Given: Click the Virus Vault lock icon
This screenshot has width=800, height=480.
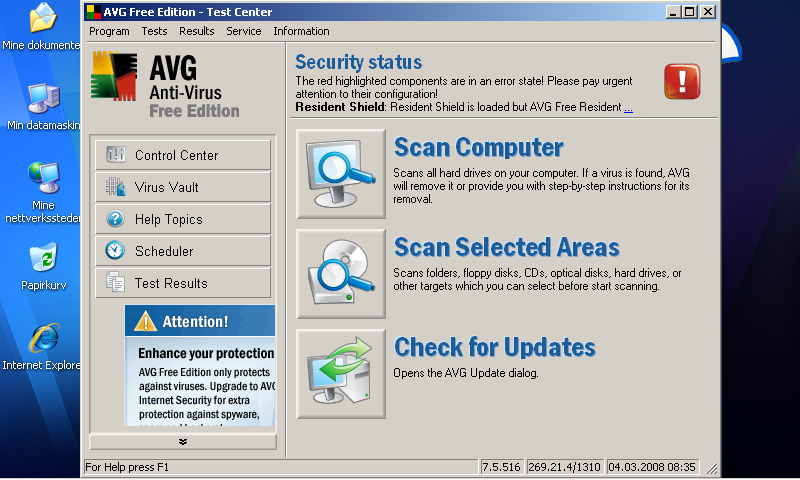Looking at the screenshot, I should point(116,187).
